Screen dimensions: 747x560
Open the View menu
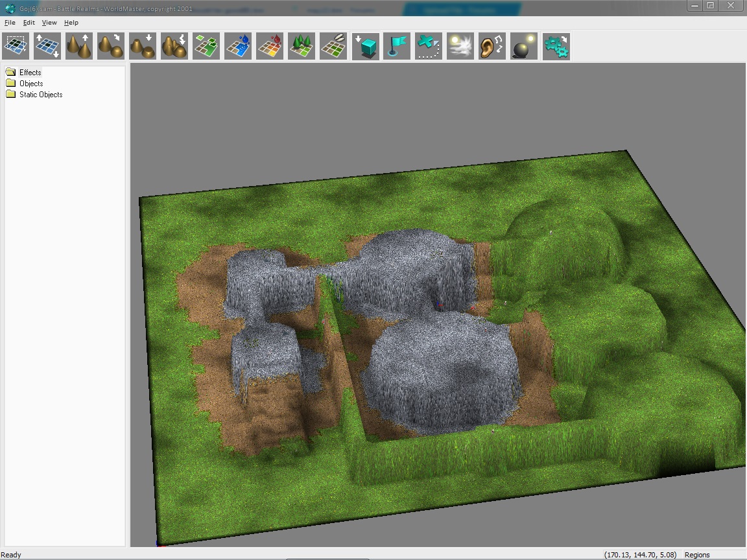point(49,23)
